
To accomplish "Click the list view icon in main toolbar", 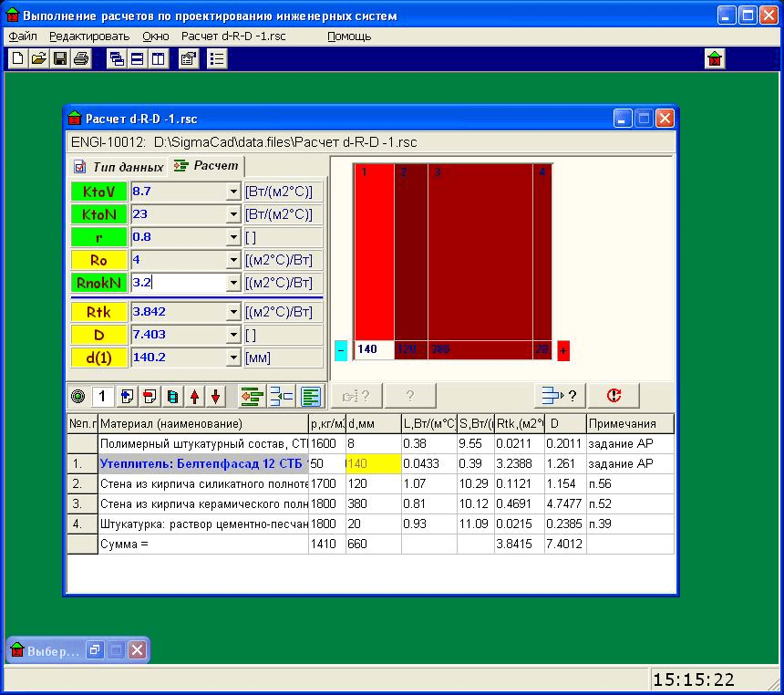I will click(216, 59).
